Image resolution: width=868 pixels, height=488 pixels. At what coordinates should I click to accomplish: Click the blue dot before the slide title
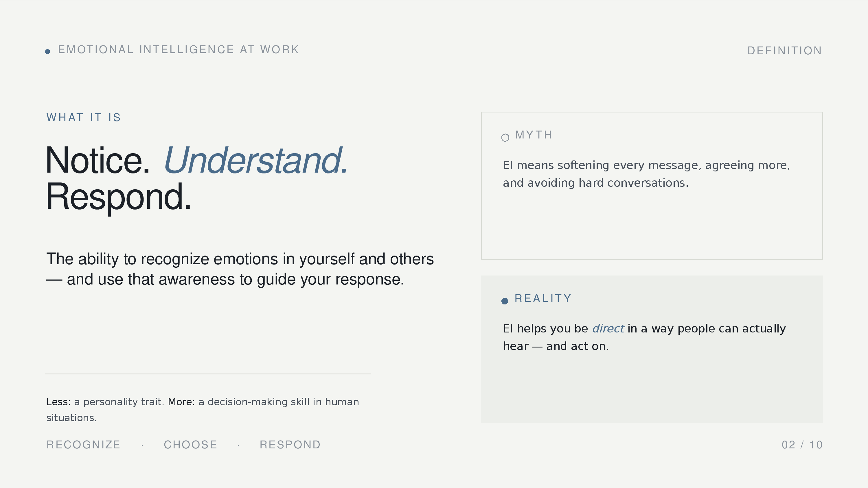pyautogui.click(x=47, y=51)
